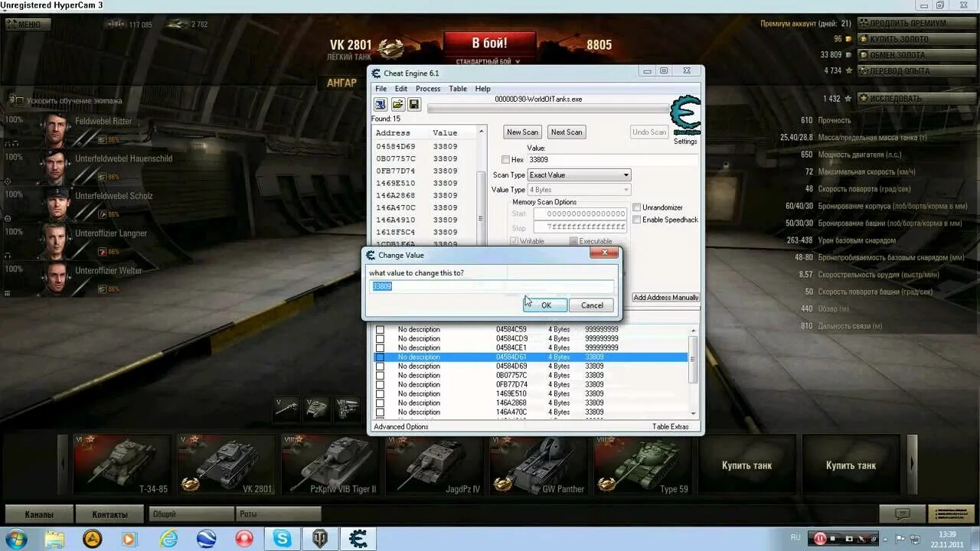
Task: Click the save table floppy icon
Action: (x=414, y=104)
